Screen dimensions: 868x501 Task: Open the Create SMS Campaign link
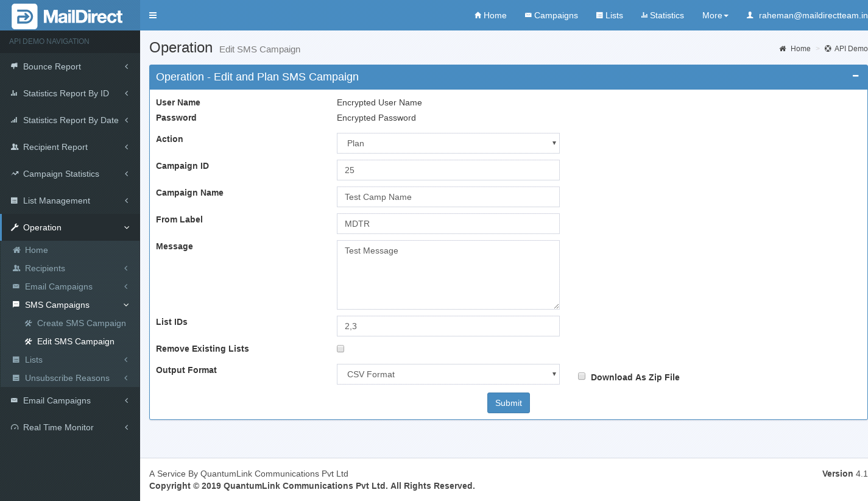[x=81, y=323]
